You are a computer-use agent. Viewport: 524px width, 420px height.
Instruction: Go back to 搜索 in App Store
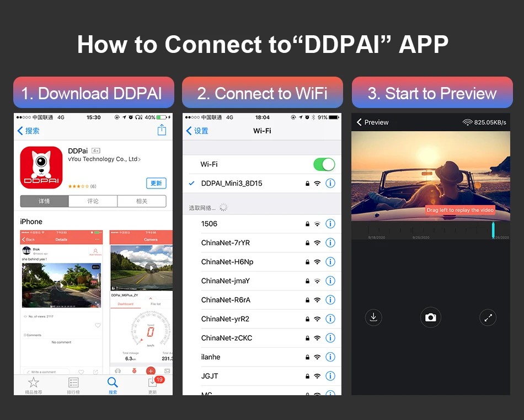(28, 131)
